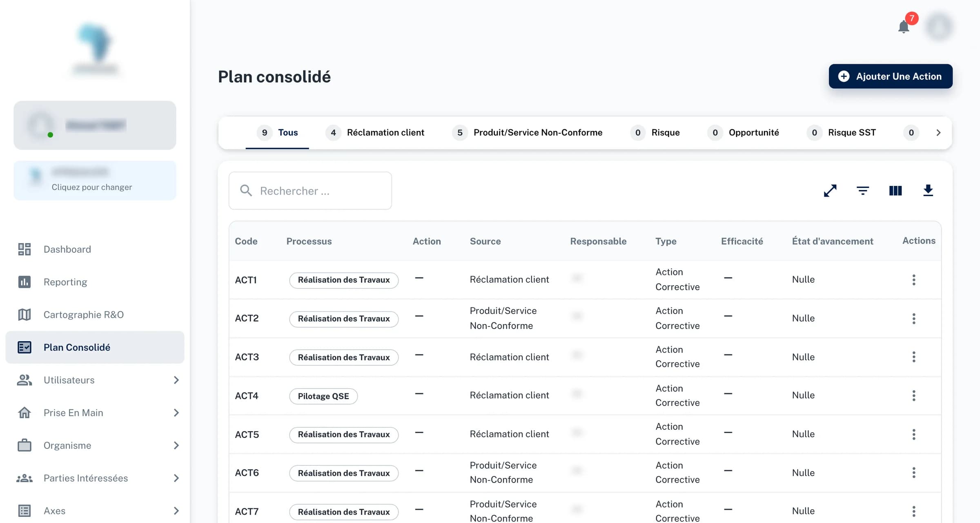Image resolution: width=980 pixels, height=523 pixels.
Task: Click the Cliquez pour changer card
Action: (x=95, y=180)
